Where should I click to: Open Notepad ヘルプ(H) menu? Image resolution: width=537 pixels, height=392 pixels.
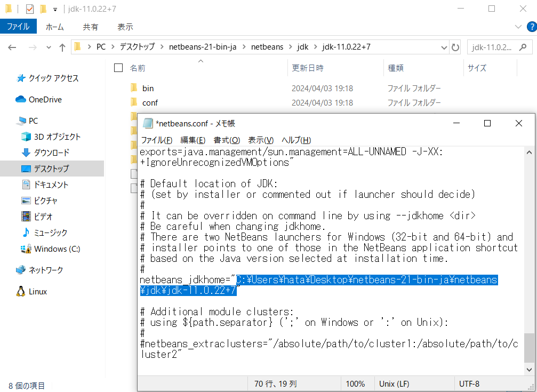(x=296, y=140)
